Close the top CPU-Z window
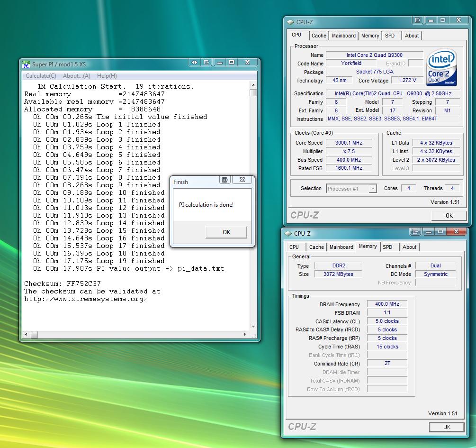This screenshot has width=476, height=448. click(458, 20)
